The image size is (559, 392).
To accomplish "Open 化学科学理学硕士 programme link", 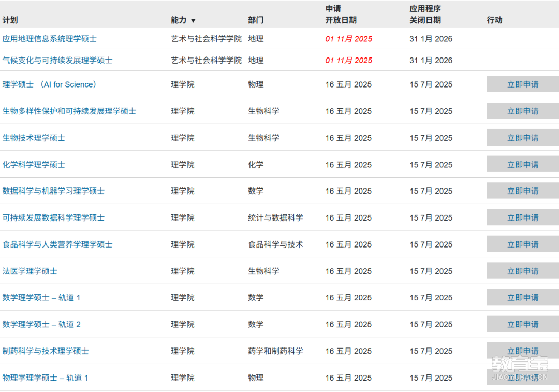I will coord(34,165).
